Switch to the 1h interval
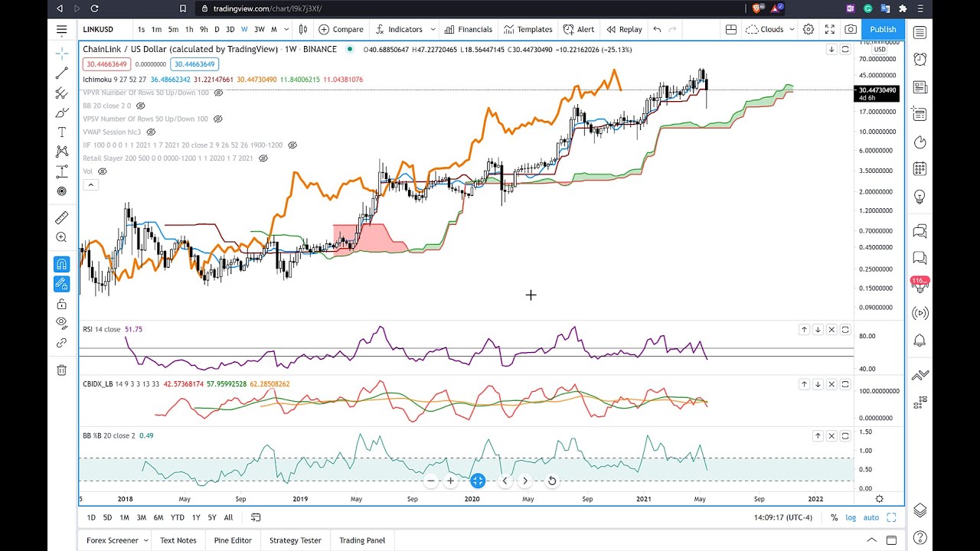This screenshot has height=551, width=980. [x=189, y=29]
